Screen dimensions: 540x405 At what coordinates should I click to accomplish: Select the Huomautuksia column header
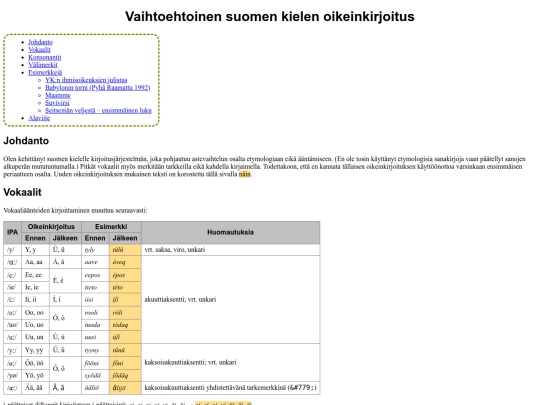pyautogui.click(x=230, y=232)
